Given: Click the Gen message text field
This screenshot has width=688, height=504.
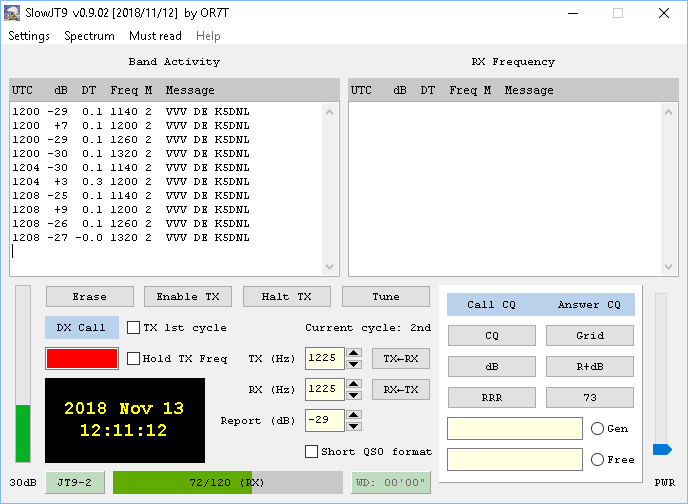Looking at the screenshot, I should [515, 429].
